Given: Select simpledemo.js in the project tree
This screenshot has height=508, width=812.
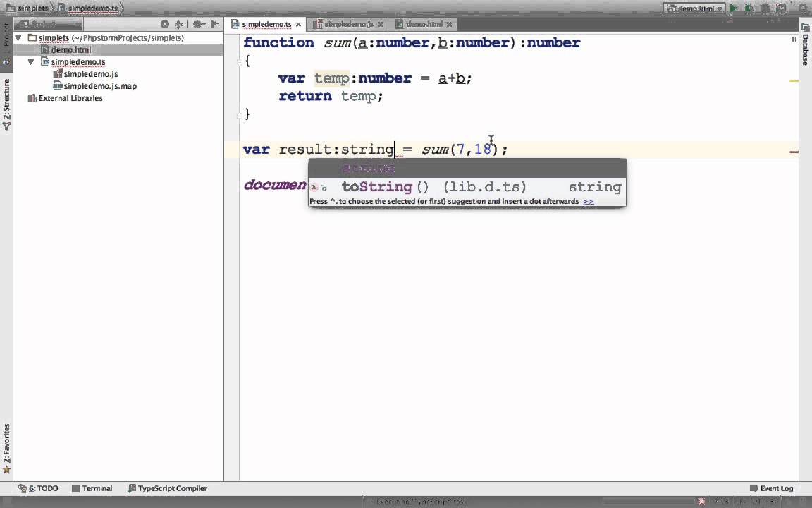Looking at the screenshot, I should [x=91, y=73].
